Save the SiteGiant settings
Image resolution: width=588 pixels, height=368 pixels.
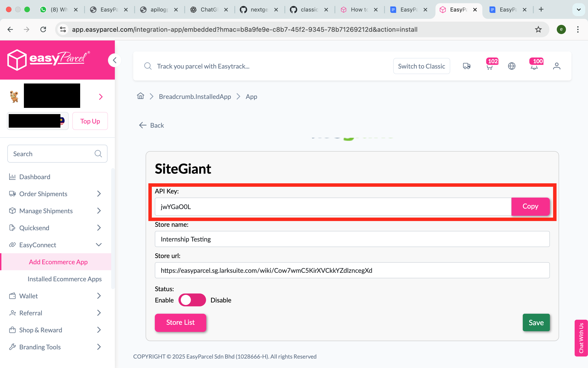[x=536, y=322]
